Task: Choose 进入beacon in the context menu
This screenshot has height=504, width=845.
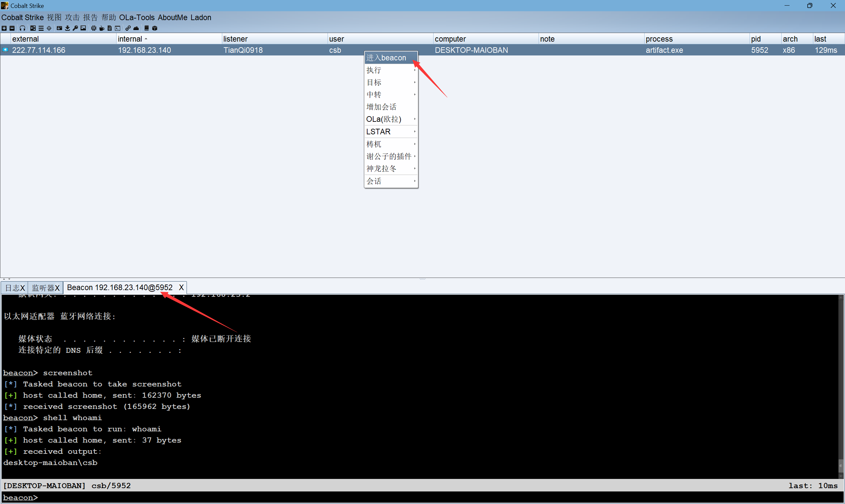Action: tap(391, 58)
